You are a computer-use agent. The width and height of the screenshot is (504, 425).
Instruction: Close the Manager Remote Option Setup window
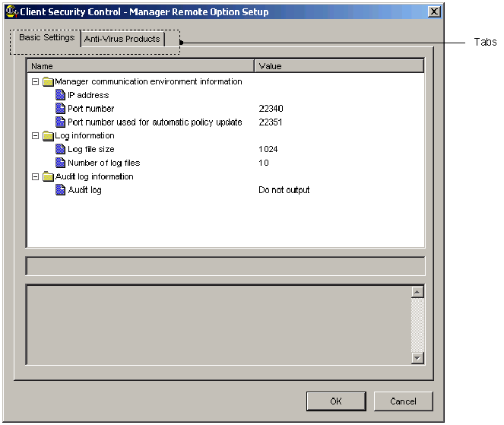pyautogui.click(x=434, y=12)
